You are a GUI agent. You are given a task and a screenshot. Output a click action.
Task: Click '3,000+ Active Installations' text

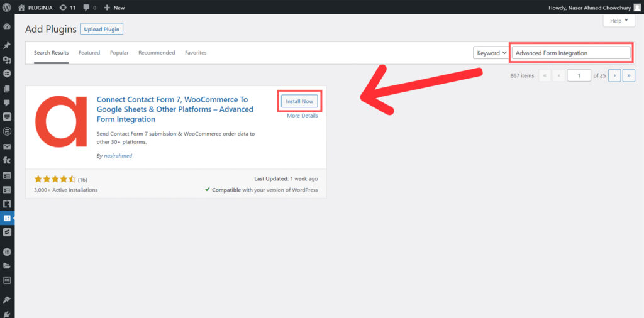click(65, 190)
